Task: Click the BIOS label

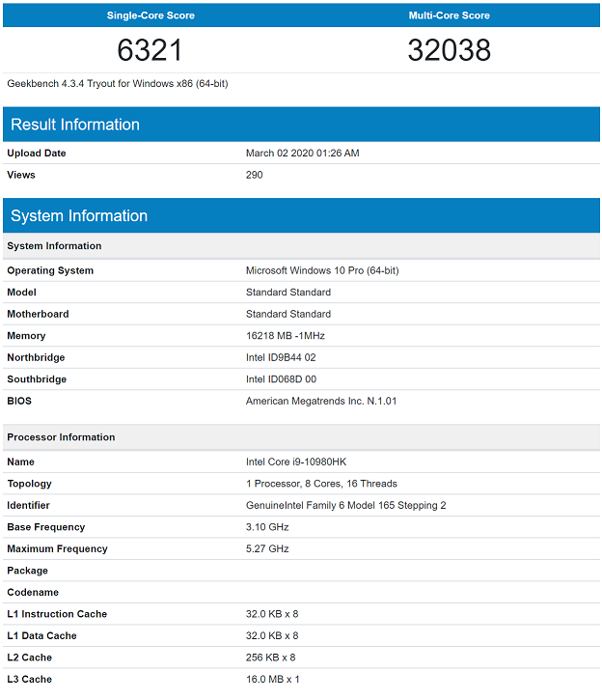Action: [x=19, y=401]
